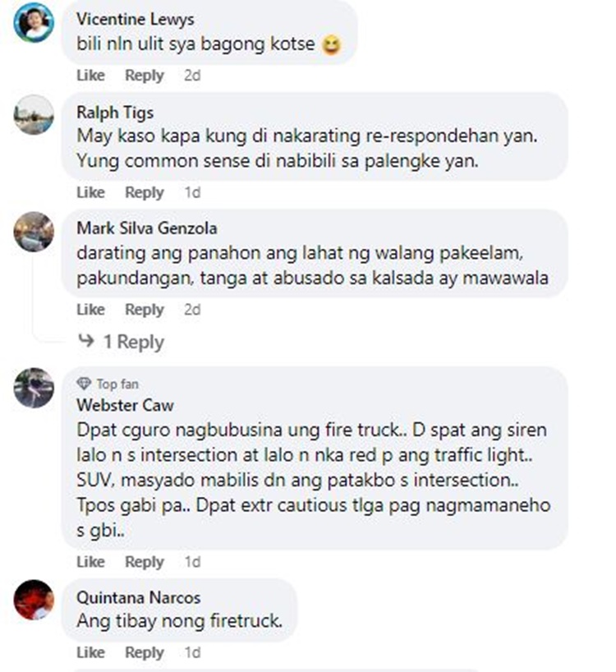Expand the 1 Reply thread
Image resolution: width=616 pixels, height=672 pixels.
[x=134, y=342]
